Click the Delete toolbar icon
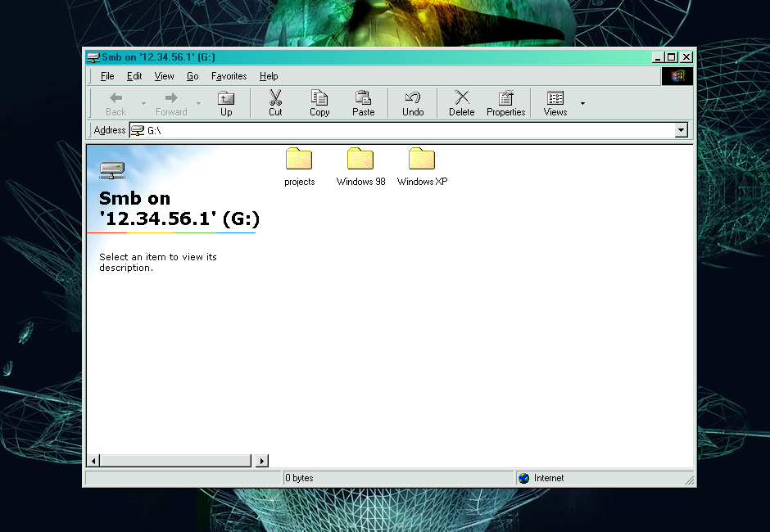Image resolution: width=770 pixels, height=532 pixels. pyautogui.click(x=462, y=97)
